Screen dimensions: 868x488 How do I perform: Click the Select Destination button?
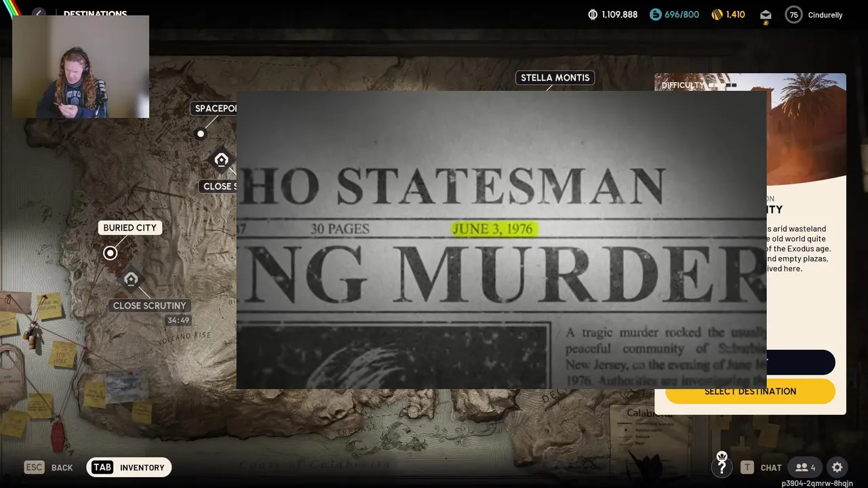coord(750,391)
